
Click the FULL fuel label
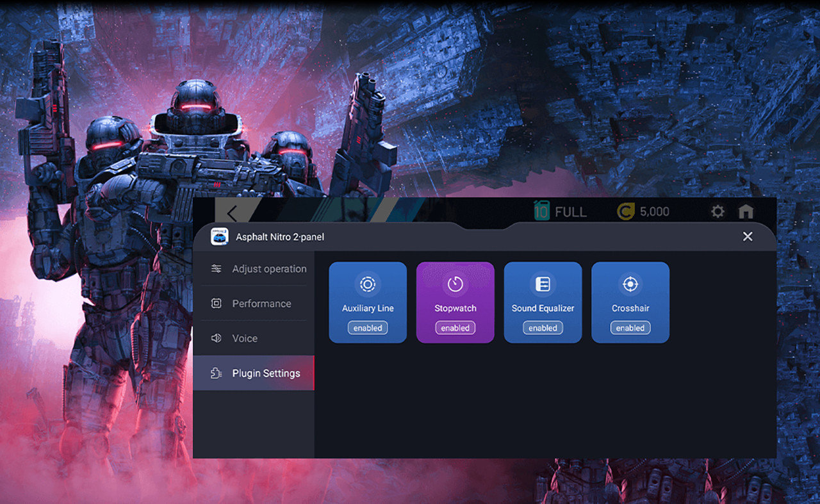[x=571, y=212]
